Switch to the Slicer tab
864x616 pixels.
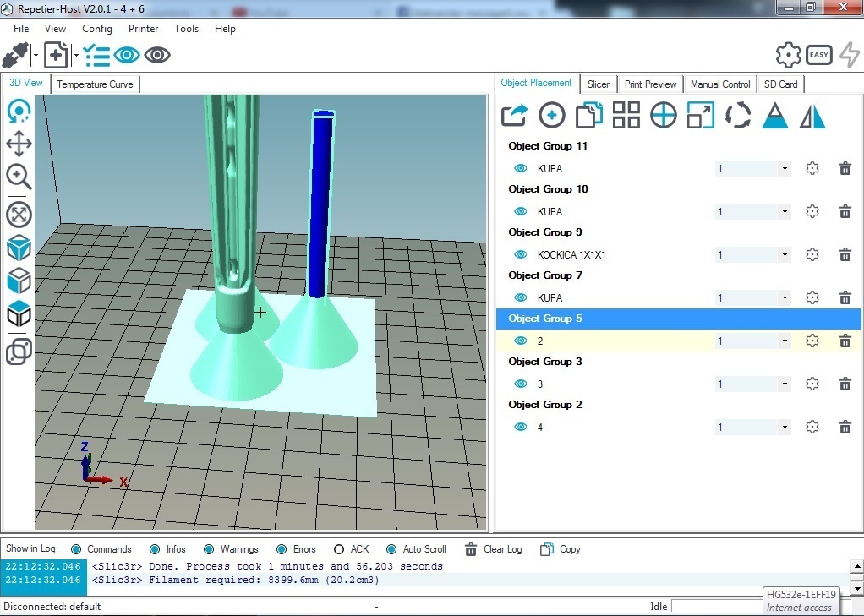click(x=599, y=84)
